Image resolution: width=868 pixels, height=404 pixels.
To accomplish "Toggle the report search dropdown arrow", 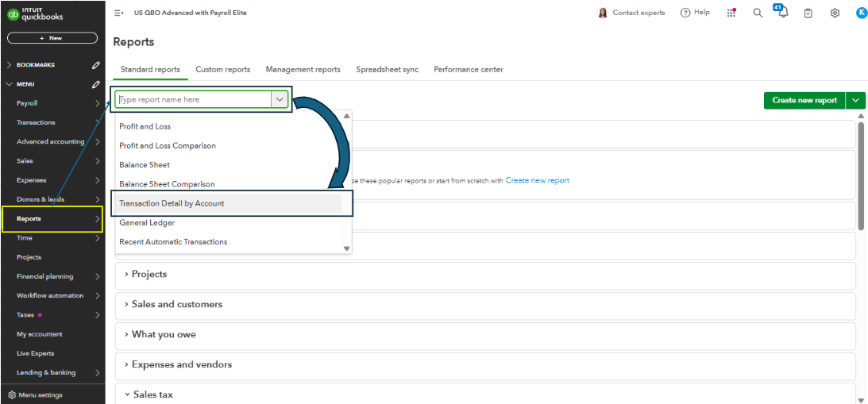I will (279, 100).
